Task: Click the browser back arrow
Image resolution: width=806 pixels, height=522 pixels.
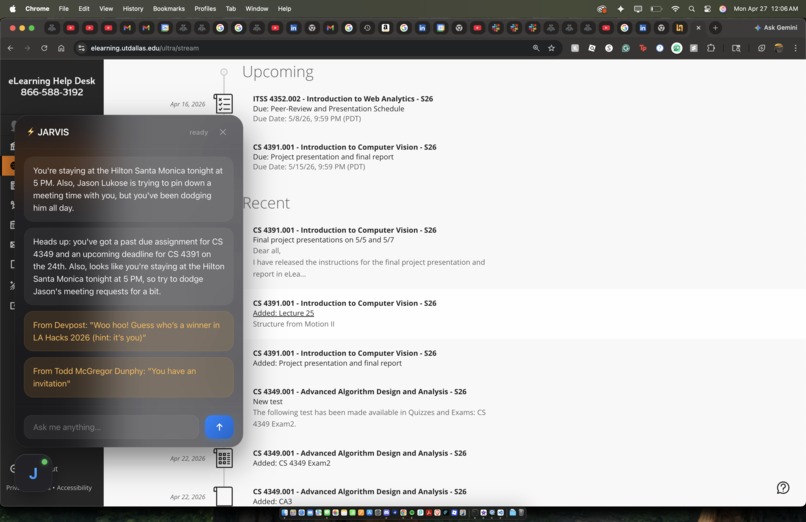Action: [x=11, y=48]
